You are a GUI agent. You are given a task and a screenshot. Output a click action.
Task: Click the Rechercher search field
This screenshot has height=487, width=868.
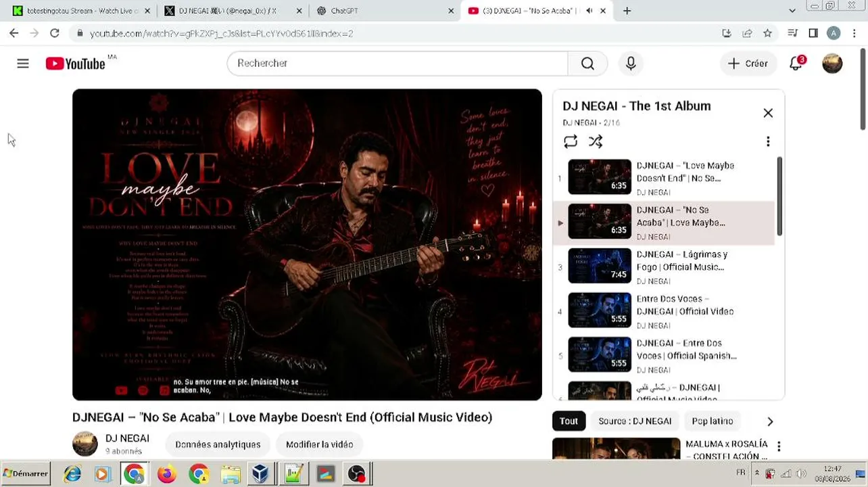tap(397, 64)
